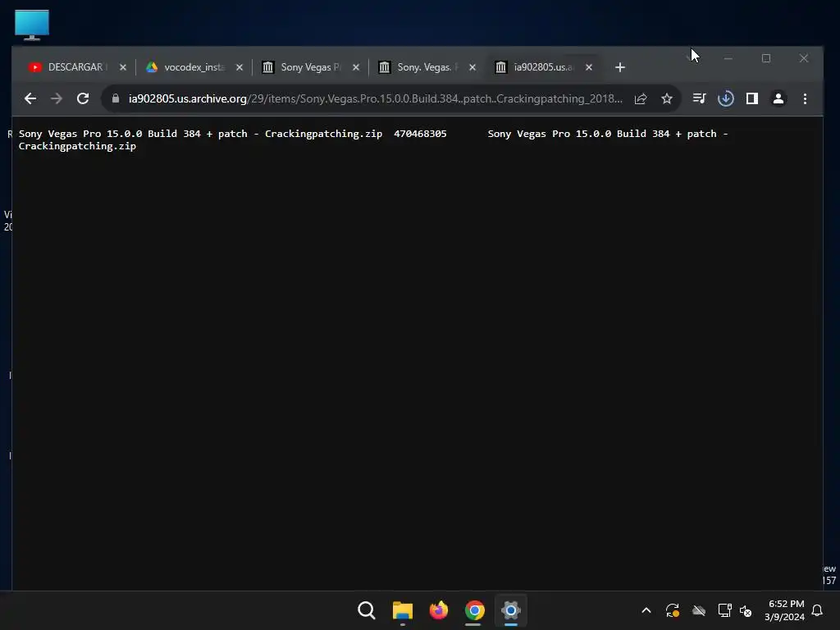Open notifications bell icon
Screen dimensions: 840x630
pyautogui.click(x=817, y=610)
